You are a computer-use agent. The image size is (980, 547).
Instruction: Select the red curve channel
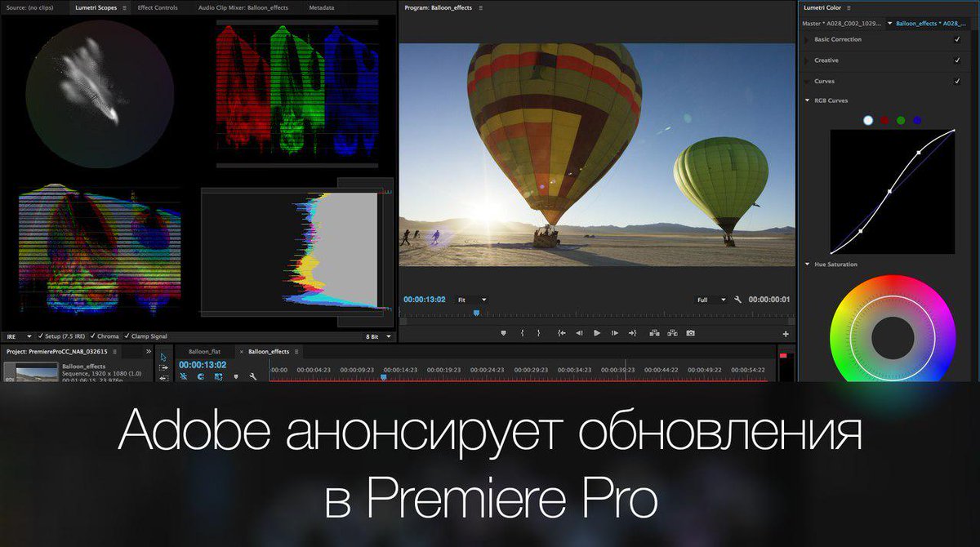[x=884, y=120]
